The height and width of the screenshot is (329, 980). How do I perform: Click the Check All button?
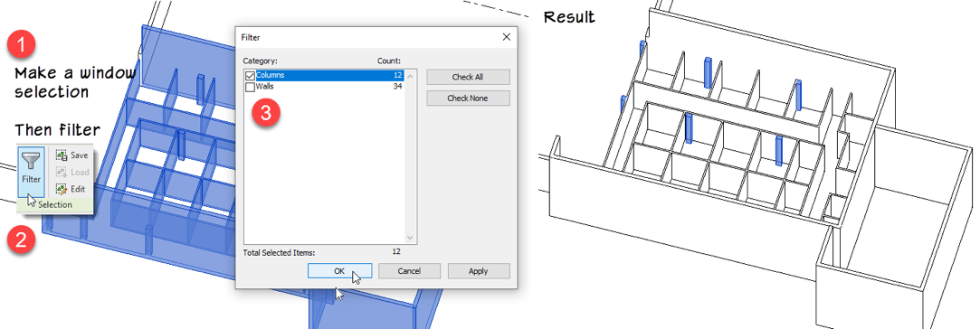(x=468, y=77)
